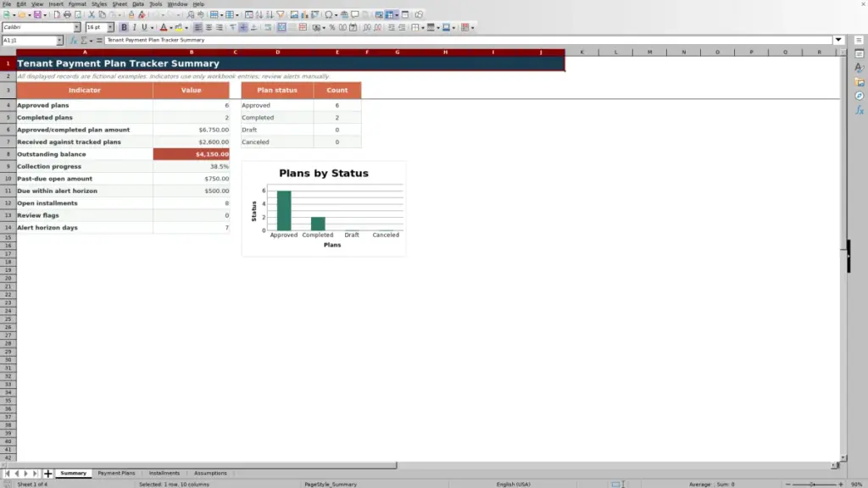Screen dimensions: 868x488
Task: Click column K header
Action: [581, 52]
